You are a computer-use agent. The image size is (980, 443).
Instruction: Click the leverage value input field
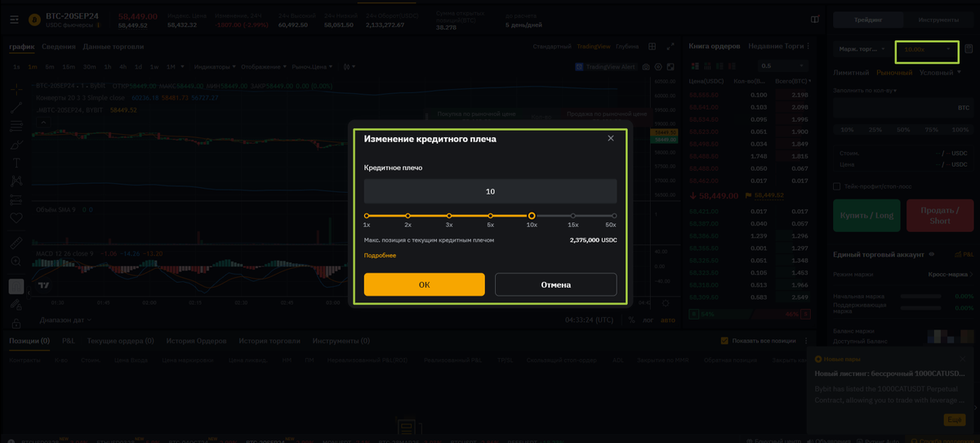pyautogui.click(x=490, y=191)
